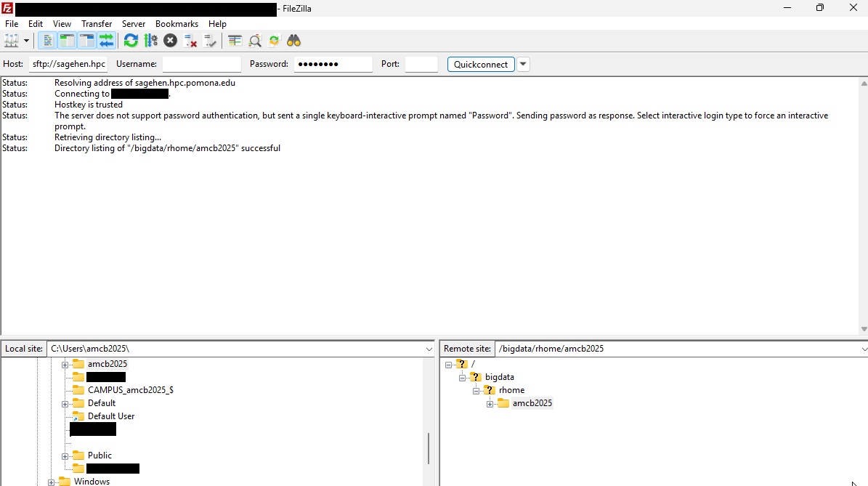The width and height of the screenshot is (868, 486).
Task: Collapse the remote bigdata node
Action: click(462, 378)
